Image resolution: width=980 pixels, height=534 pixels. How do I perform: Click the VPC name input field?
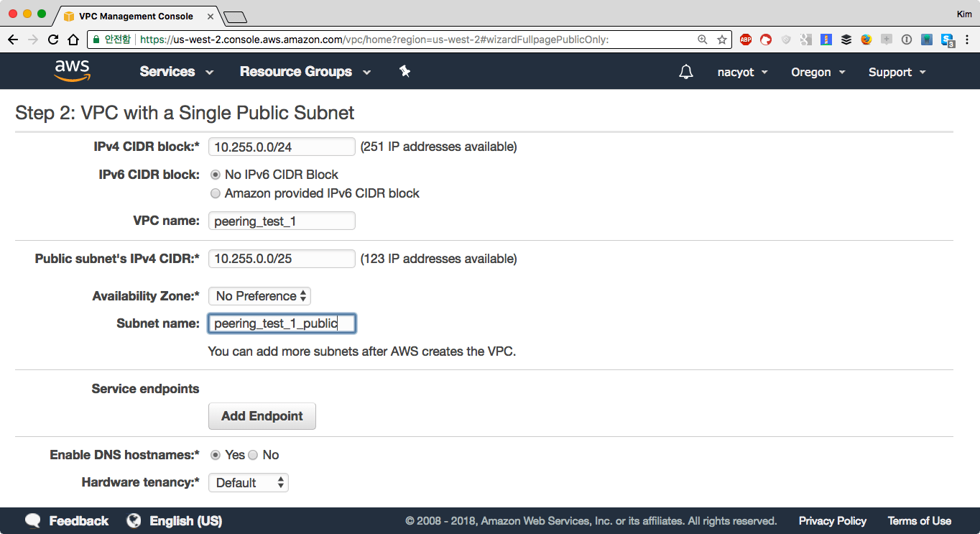[282, 221]
